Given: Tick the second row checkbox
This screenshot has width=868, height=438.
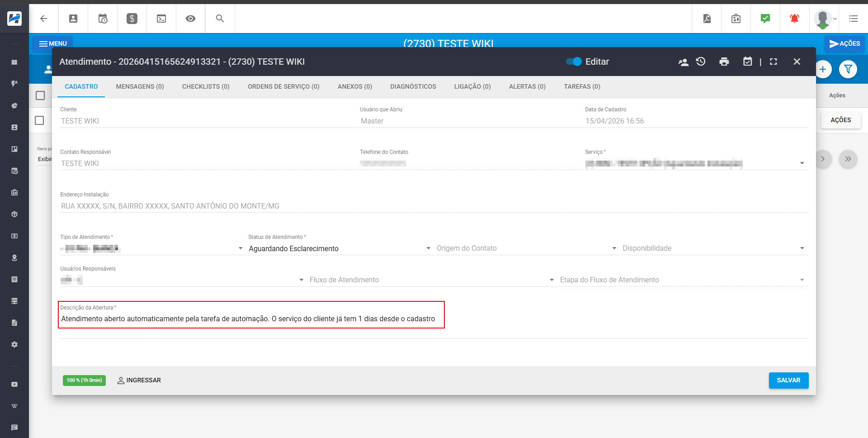Looking at the screenshot, I should click(x=39, y=120).
